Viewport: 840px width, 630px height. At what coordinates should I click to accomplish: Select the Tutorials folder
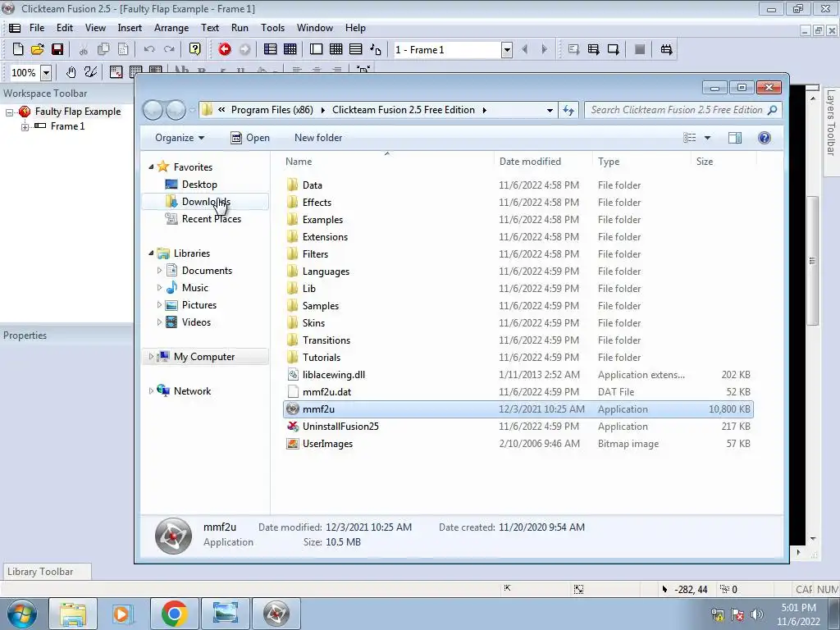[x=322, y=358]
